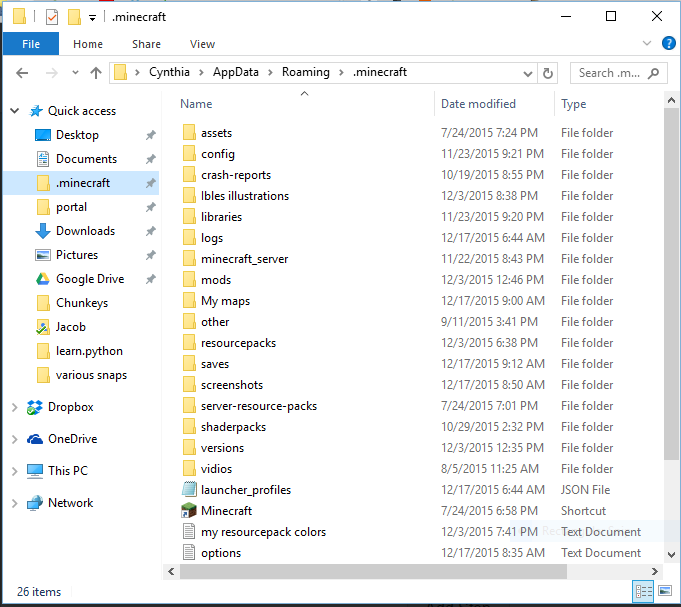Screen dimensions: 681x607
Task: Open Customize Quick Access Toolbar dropdown
Action: pyautogui.click(x=93, y=18)
